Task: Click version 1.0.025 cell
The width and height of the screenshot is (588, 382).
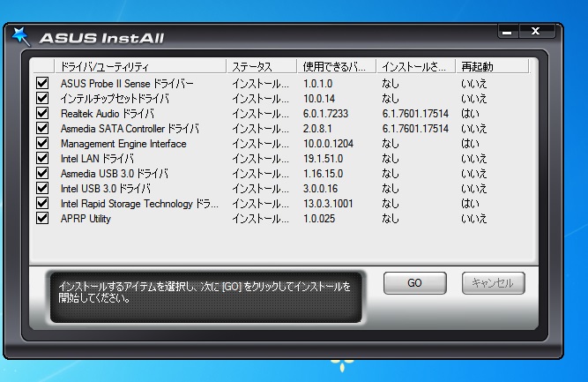Action: (319, 219)
